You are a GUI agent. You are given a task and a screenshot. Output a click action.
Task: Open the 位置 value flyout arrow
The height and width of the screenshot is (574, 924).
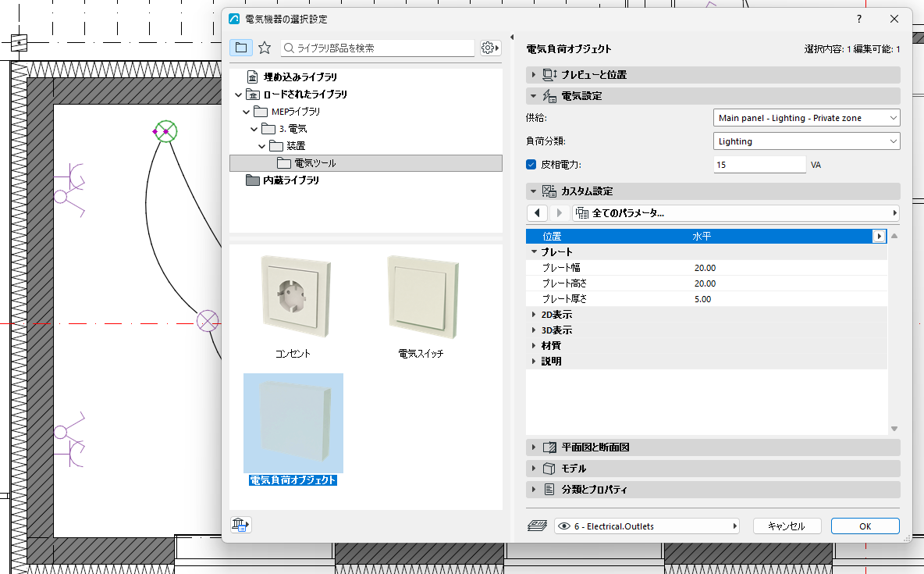click(x=880, y=236)
